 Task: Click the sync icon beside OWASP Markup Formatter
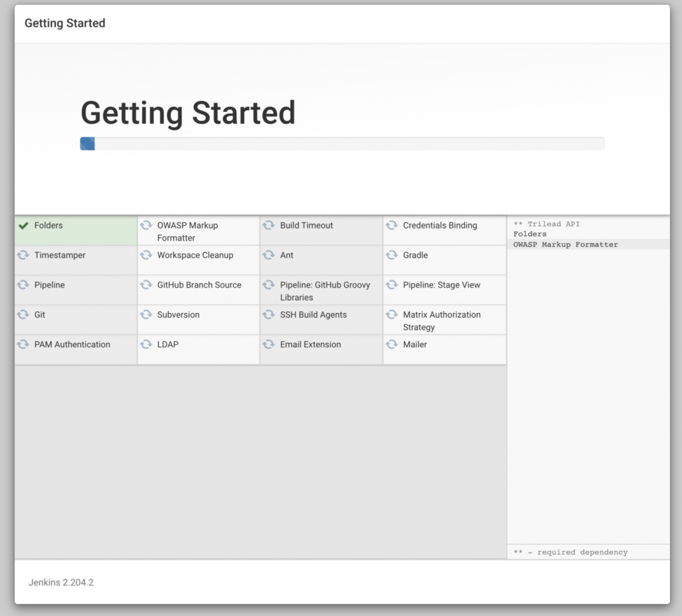tap(146, 225)
